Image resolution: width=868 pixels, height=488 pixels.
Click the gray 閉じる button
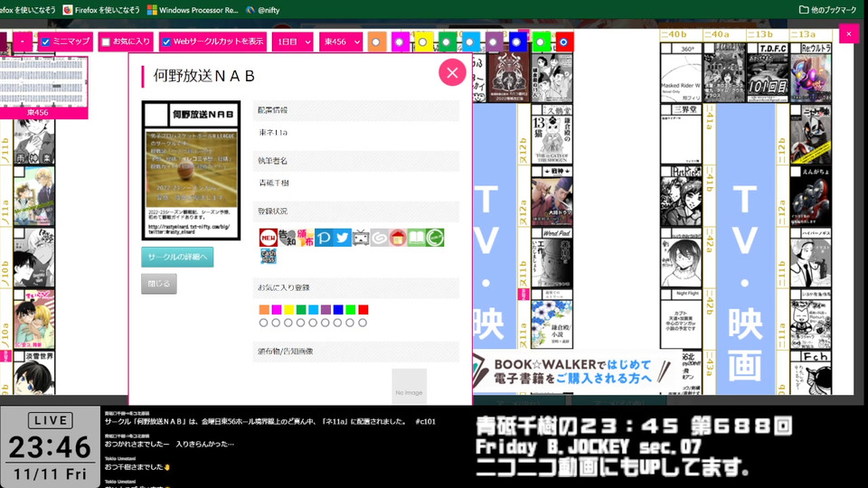(159, 283)
